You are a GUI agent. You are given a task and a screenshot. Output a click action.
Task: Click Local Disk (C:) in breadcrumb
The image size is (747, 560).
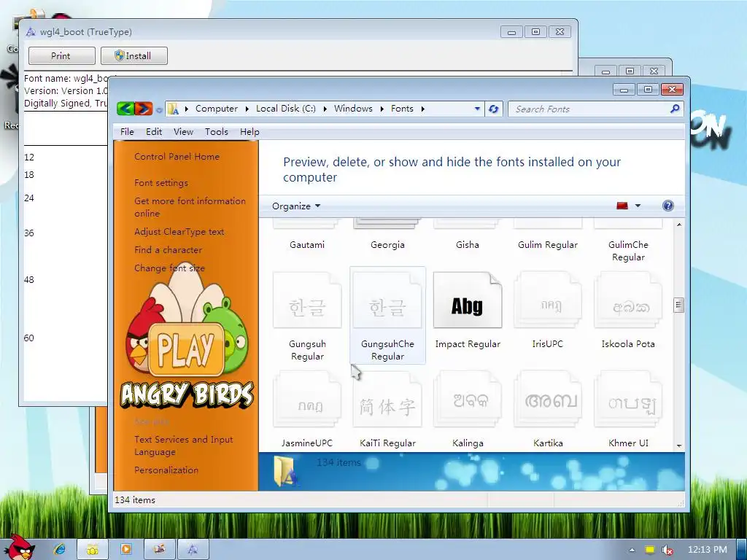coord(286,109)
